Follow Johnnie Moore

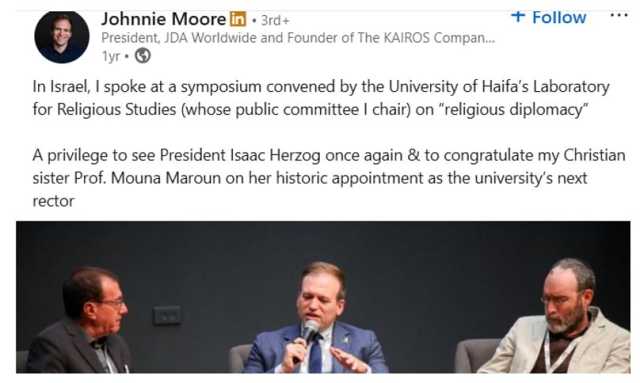[x=549, y=17]
